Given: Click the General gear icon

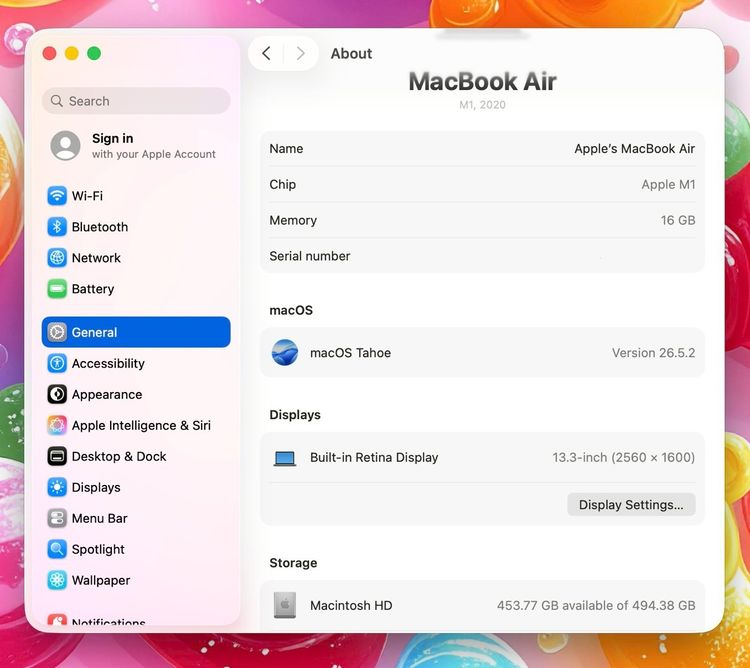Looking at the screenshot, I should pyautogui.click(x=57, y=332).
